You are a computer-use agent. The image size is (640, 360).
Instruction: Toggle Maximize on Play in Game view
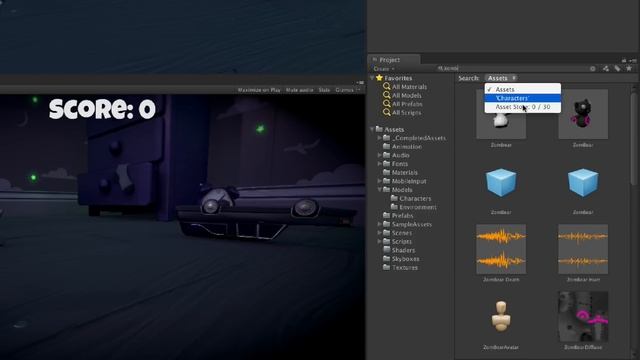[x=259, y=90]
